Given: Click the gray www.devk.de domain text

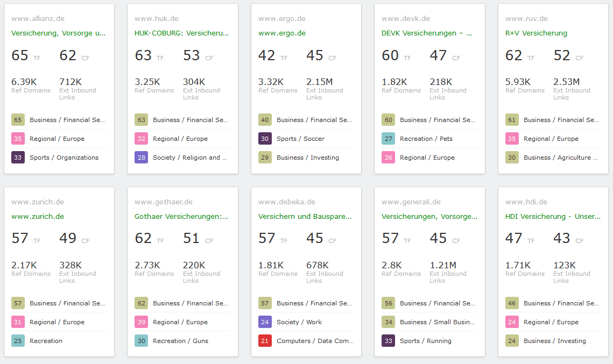Looking at the screenshot, I should (x=406, y=18).
